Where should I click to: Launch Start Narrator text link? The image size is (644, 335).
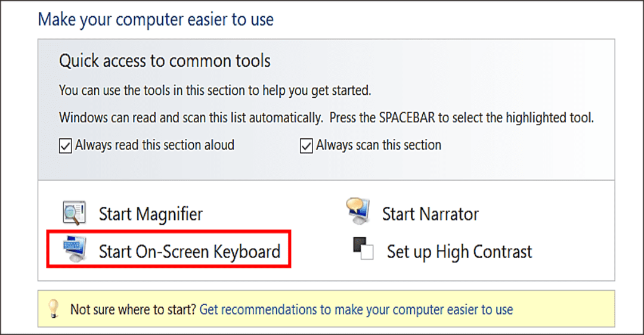430,214
